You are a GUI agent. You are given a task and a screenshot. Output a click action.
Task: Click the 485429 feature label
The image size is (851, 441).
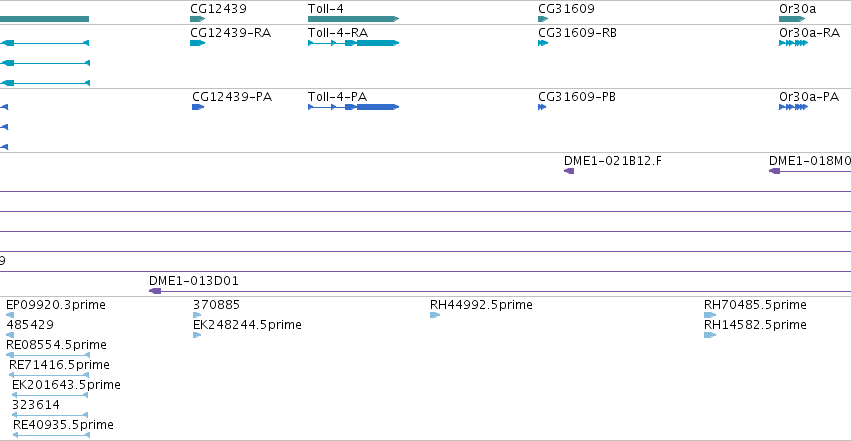30,324
